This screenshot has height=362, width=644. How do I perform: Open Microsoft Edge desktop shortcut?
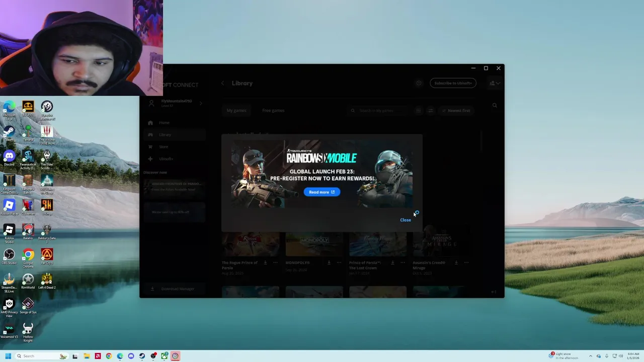pos(9,110)
